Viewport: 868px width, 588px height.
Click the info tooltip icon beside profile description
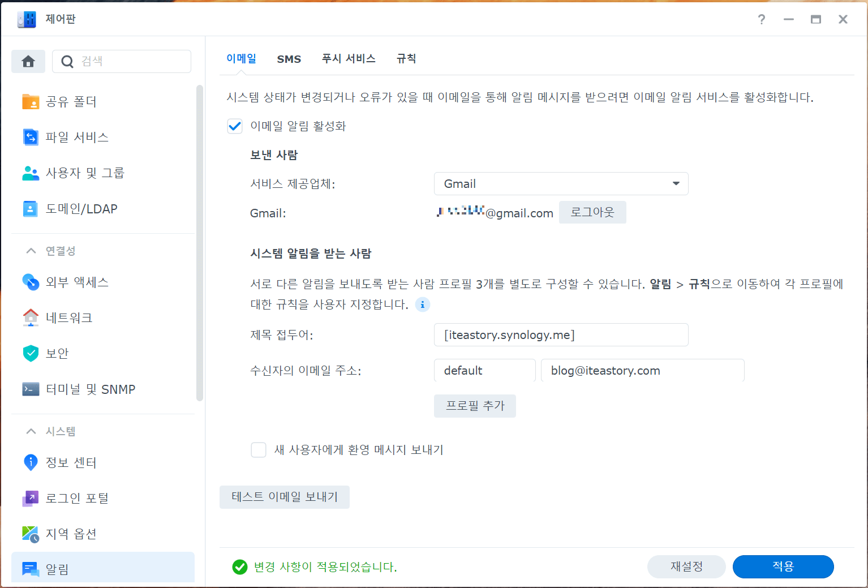pos(423,304)
